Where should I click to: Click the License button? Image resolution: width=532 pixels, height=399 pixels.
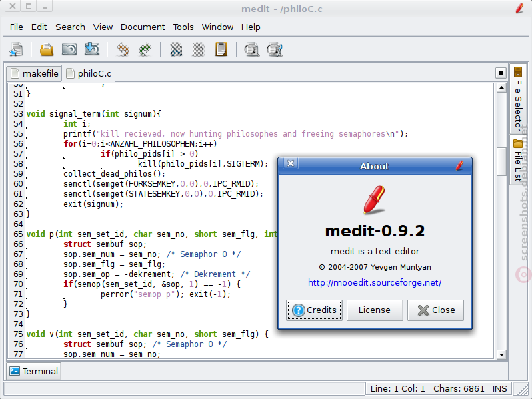click(375, 310)
